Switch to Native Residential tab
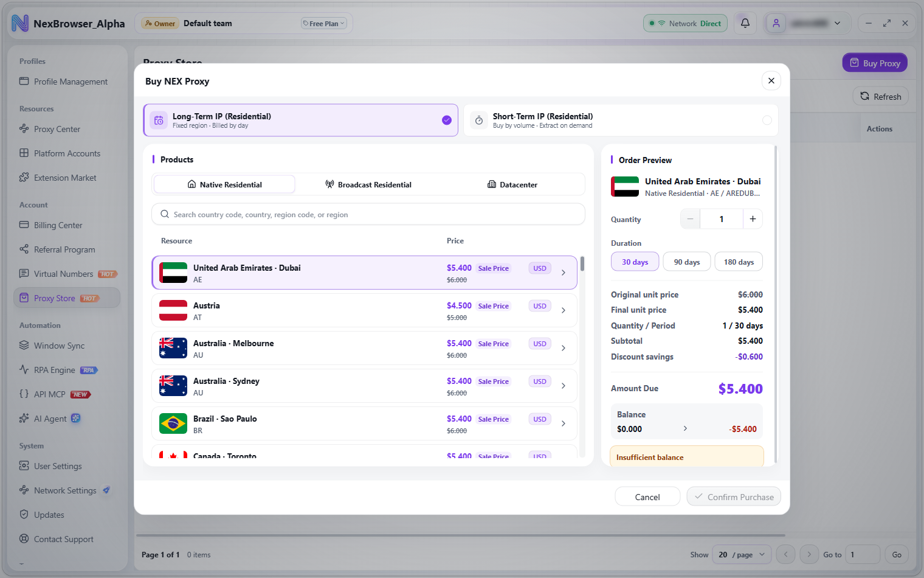 (x=224, y=184)
